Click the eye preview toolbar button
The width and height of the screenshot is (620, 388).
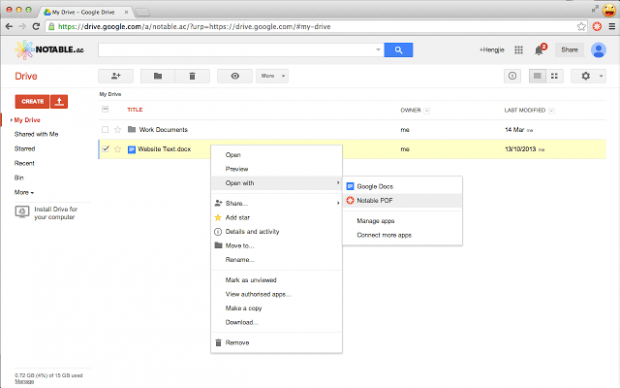(x=235, y=76)
